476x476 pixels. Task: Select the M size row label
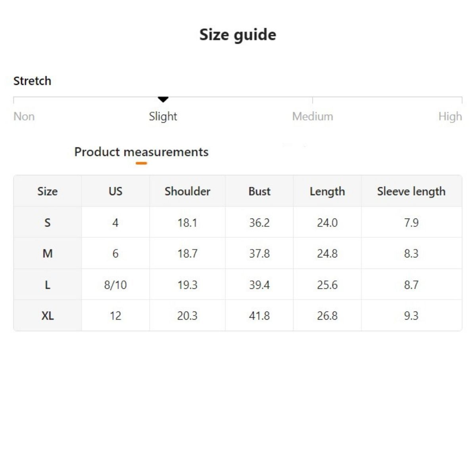[x=48, y=253]
